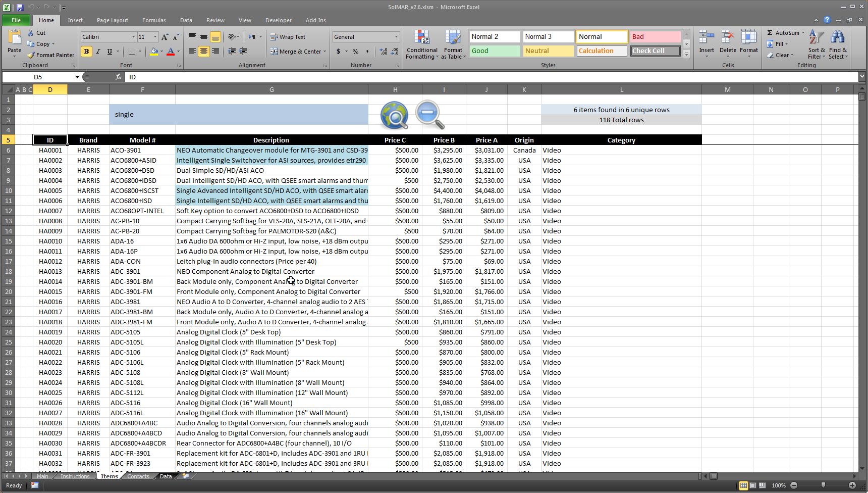Open the Sort & Filter menu
The image size is (868, 493).
[x=817, y=44]
